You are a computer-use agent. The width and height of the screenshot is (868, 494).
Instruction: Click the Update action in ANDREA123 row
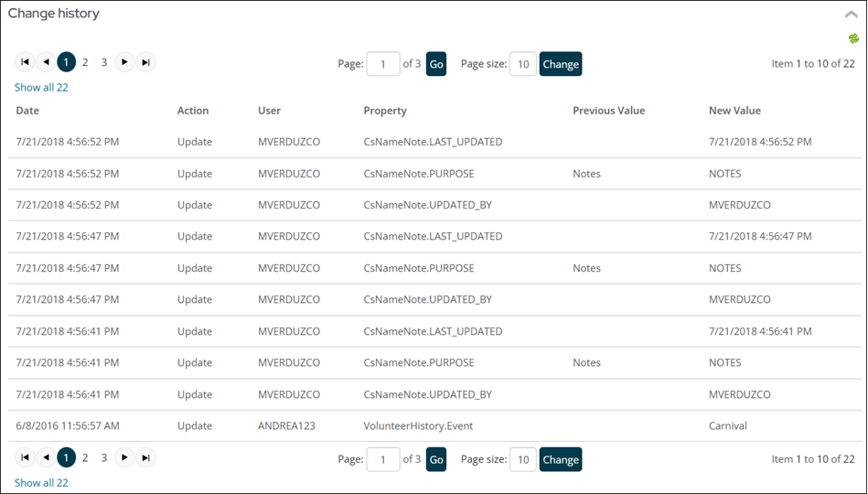pyautogui.click(x=195, y=426)
